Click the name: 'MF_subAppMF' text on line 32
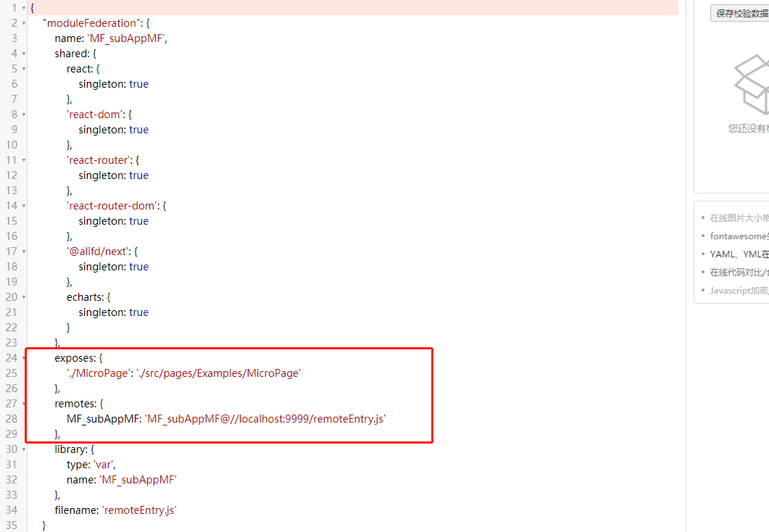The image size is (769, 532). coord(122,480)
